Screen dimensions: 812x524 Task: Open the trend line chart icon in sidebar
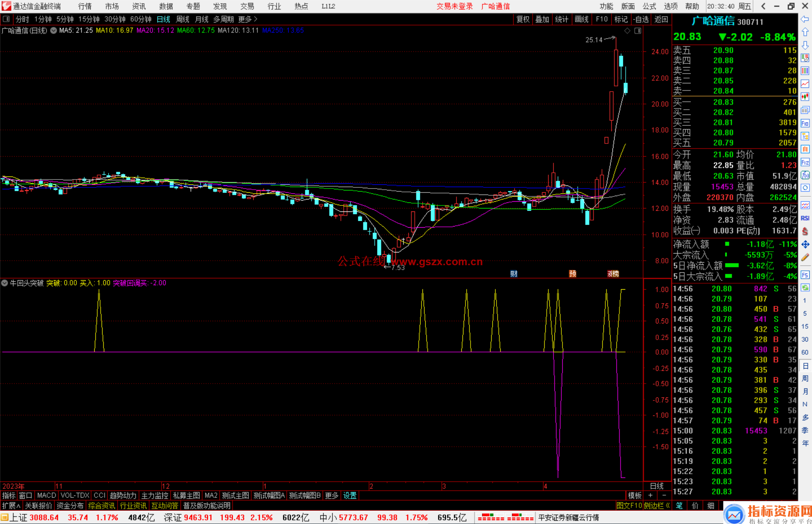805,84
